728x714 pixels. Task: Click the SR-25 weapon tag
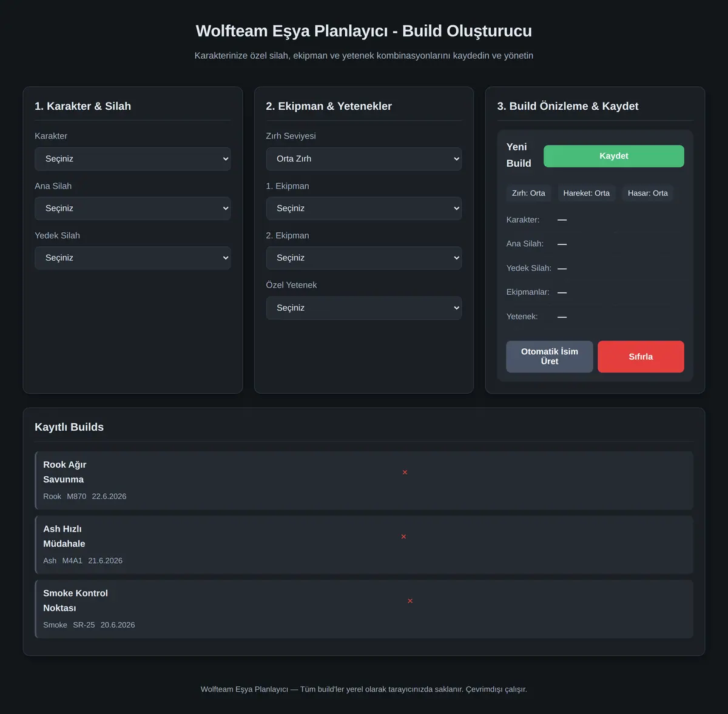pos(84,625)
